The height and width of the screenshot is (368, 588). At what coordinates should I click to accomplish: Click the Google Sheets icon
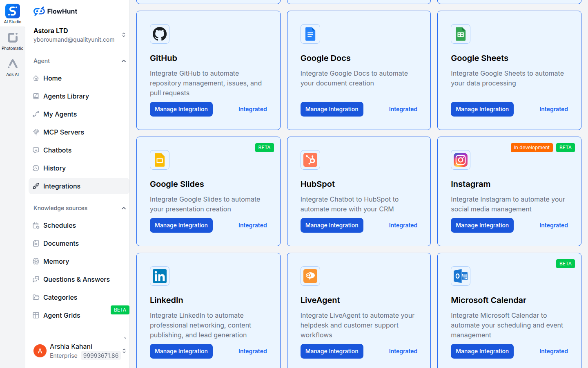[460, 34]
